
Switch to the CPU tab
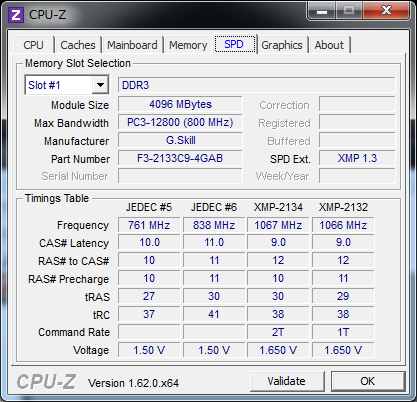point(33,45)
